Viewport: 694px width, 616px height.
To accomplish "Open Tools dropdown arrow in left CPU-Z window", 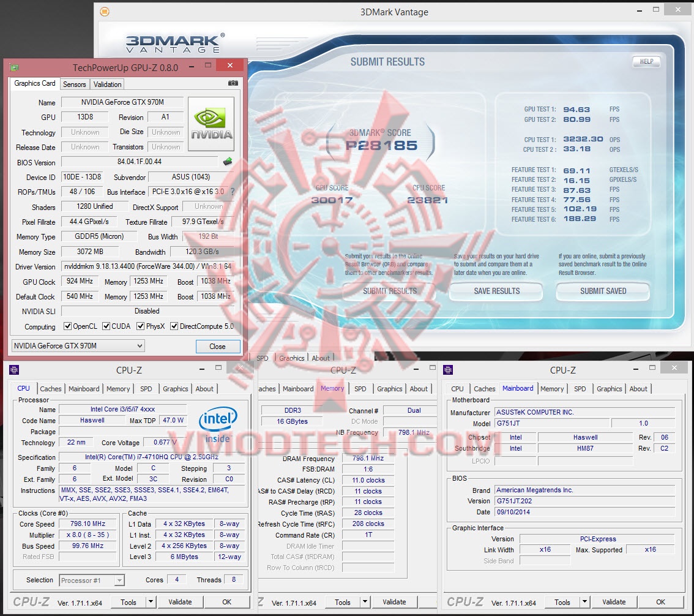I will point(151,602).
